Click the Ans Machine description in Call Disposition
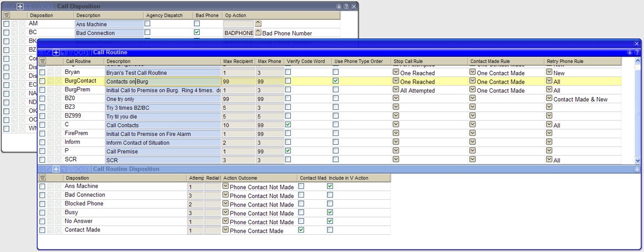The image size is (644, 252). coord(109,24)
